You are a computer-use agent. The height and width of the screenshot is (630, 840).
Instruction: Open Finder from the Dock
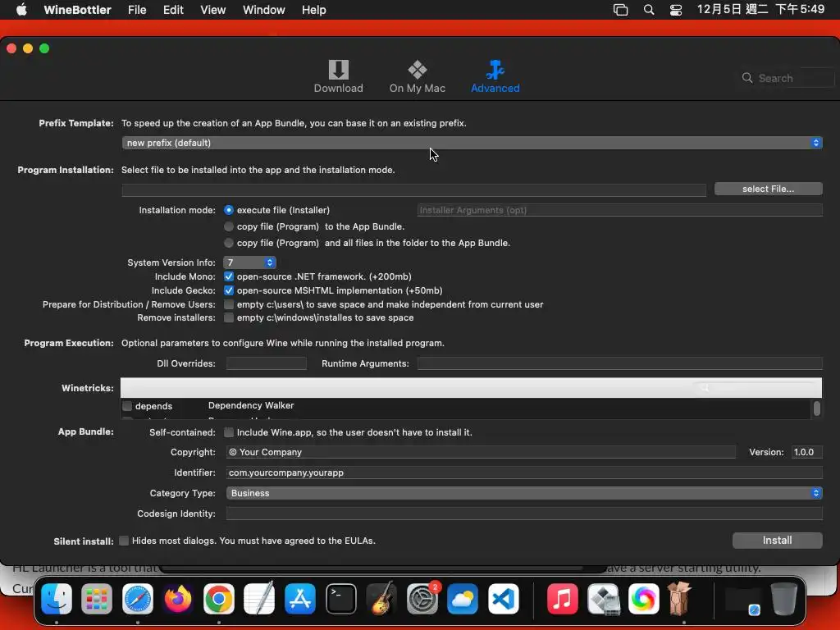[x=57, y=598]
